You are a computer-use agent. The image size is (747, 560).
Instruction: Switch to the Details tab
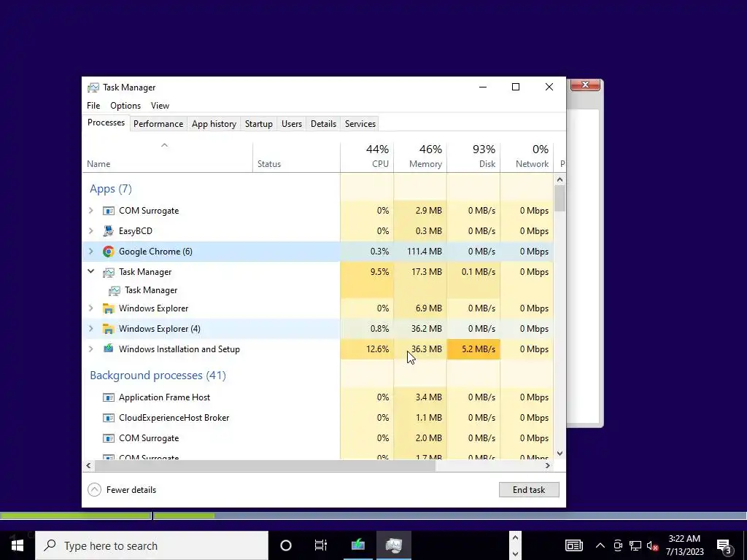tap(323, 124)
